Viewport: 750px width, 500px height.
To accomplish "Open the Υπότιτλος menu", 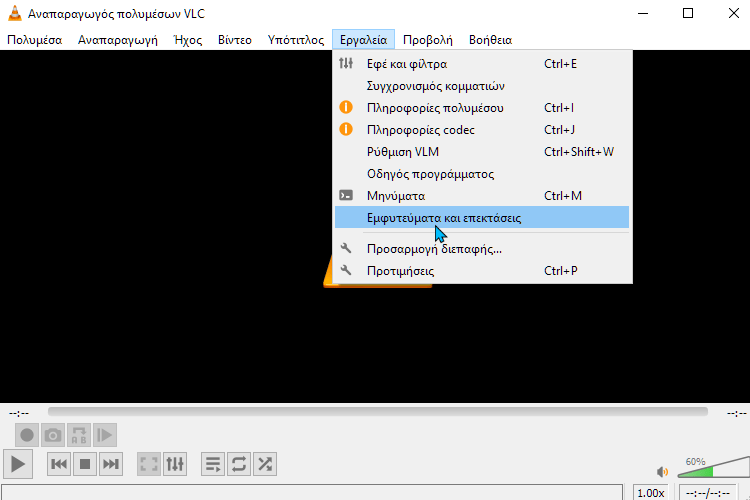I will (x=296, y=40).
